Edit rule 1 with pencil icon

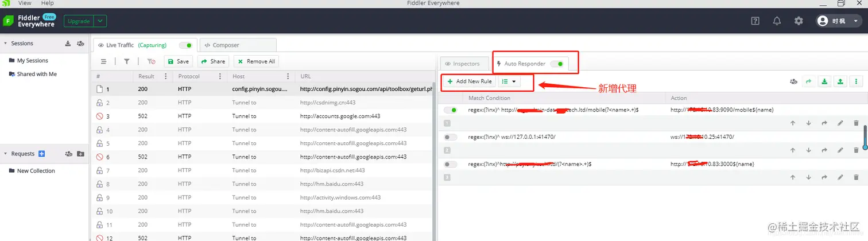(x=840, y=123)
